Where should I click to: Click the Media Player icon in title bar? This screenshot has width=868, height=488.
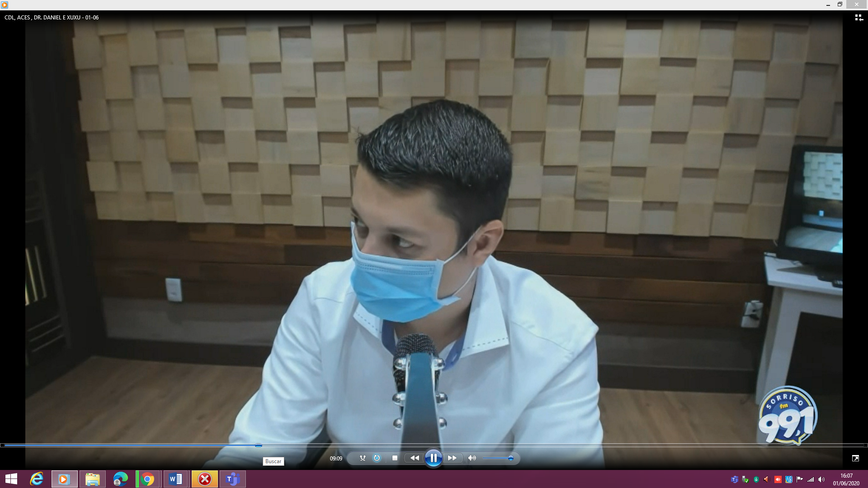click(x=5, y=5)
